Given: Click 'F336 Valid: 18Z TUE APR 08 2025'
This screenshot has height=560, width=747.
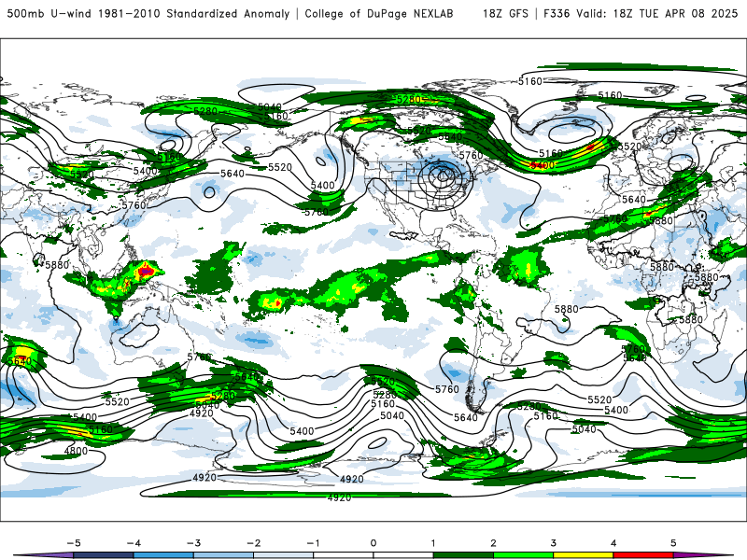Looking at the screenshot, I should (x=641, y=14).
